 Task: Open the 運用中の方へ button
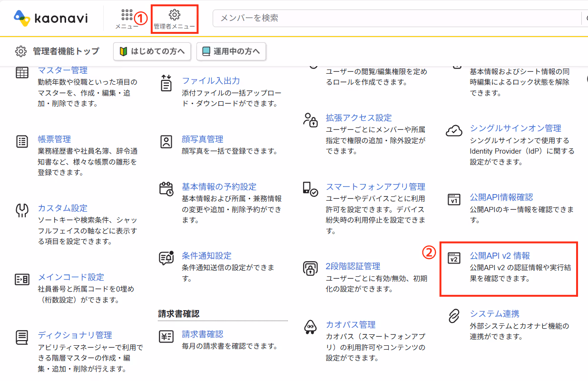pos(231,51)
